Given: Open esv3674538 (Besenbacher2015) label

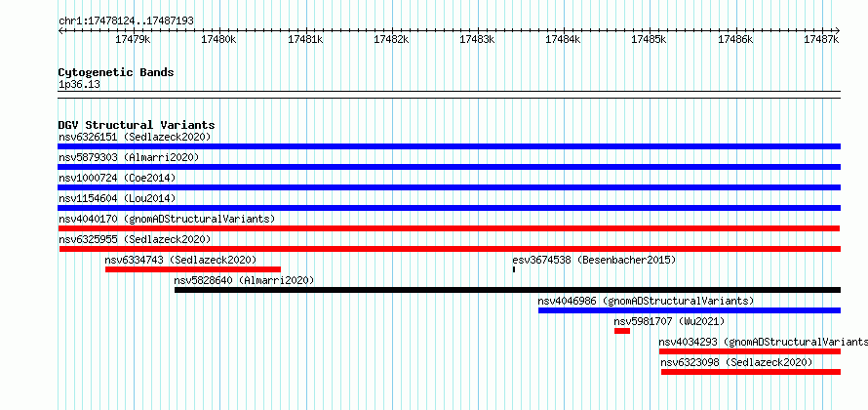Looking at the screenshot, I should (x=594, y=260).
